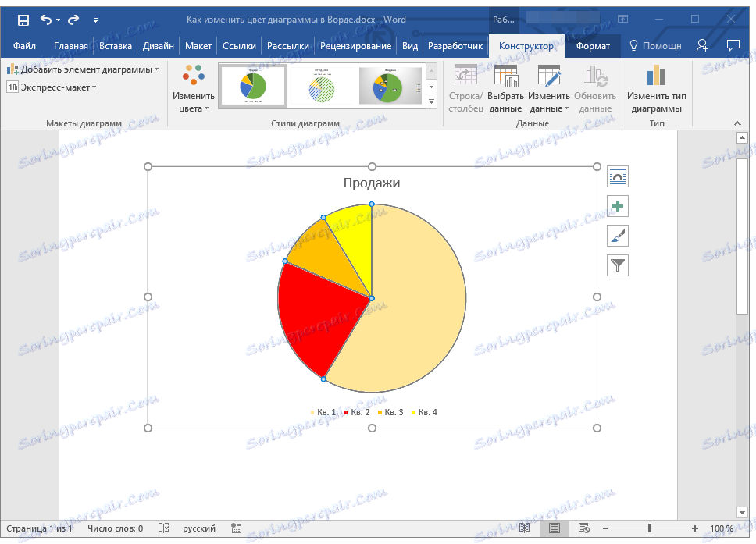Screen dimensions: 756x544
Task: Customize the quick access toolbar
Action: tap(95, 20)
